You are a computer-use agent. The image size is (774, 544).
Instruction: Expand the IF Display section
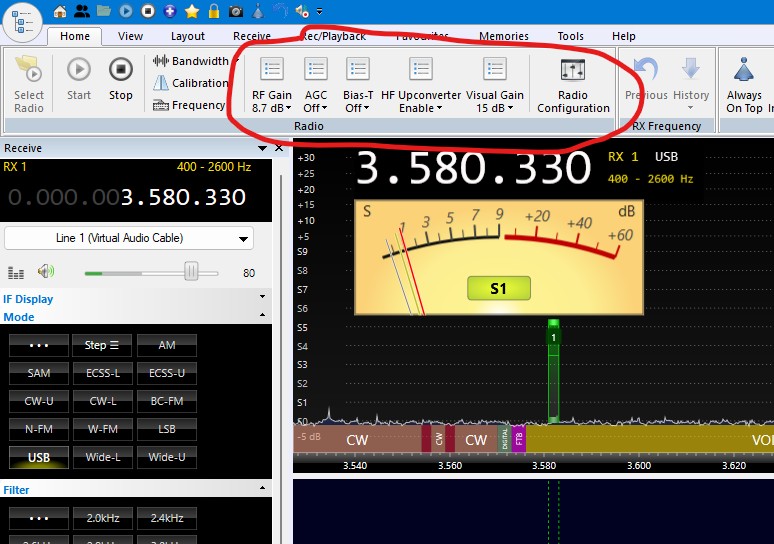click(x=262, y=297)
